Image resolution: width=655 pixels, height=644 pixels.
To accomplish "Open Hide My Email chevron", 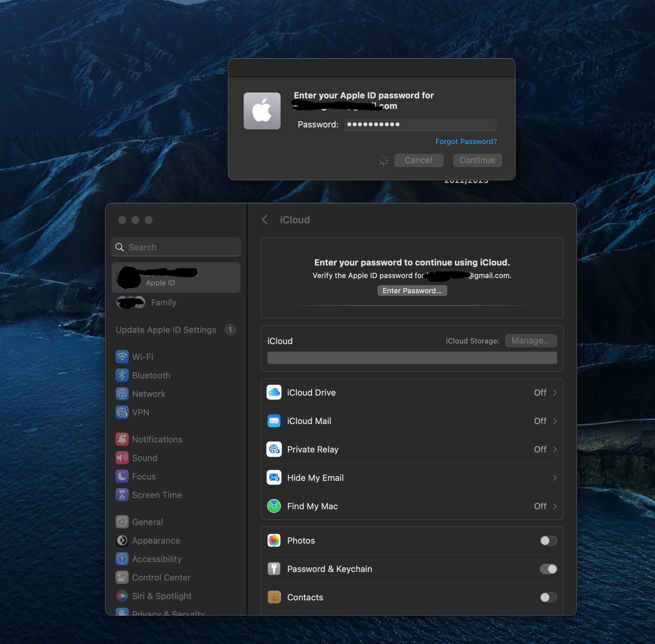I will tap(555, 478).
